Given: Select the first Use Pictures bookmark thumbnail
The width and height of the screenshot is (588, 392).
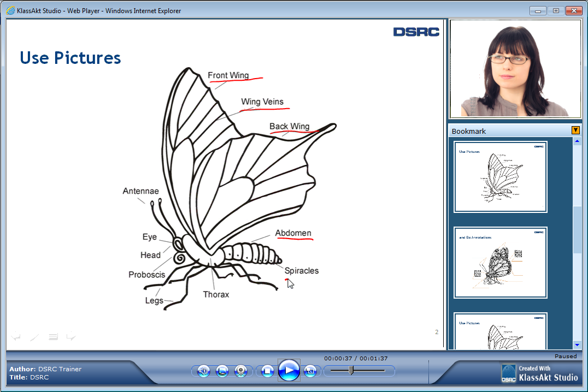Looking at the screenshot, I should click(x=500, y=176).
